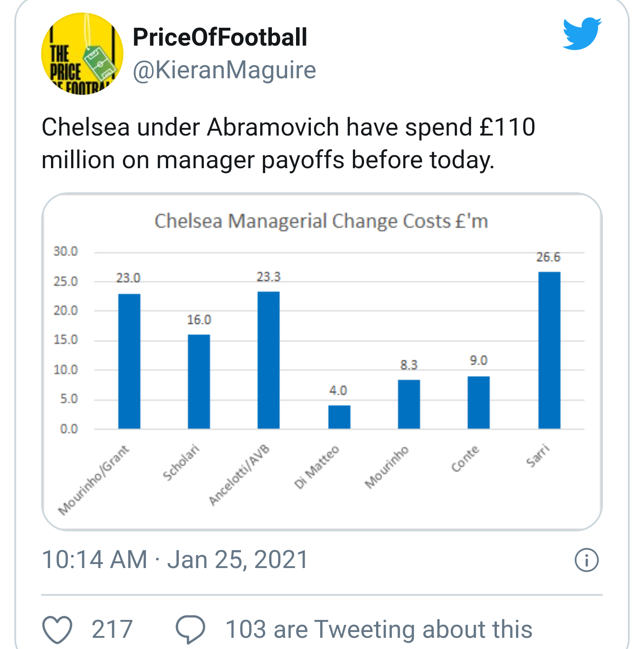
Task: Click the Scholari 16.0 bar
Action: click(x=199, y=382)
